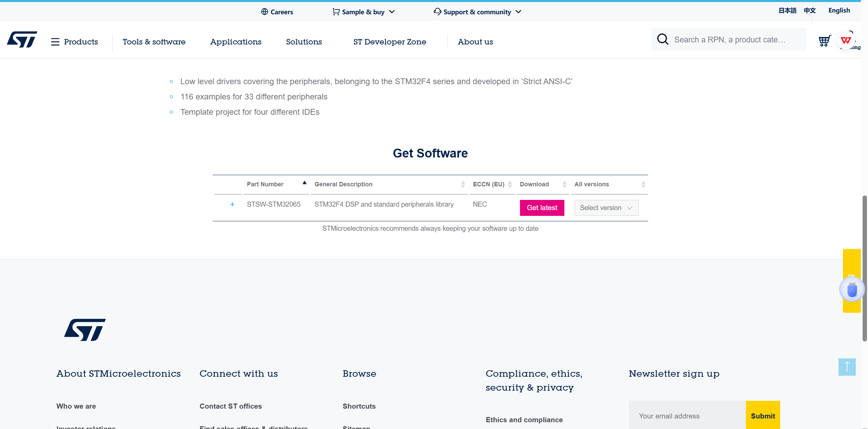
Task: Submit the newsletter sign up
Action: point(763,416)
